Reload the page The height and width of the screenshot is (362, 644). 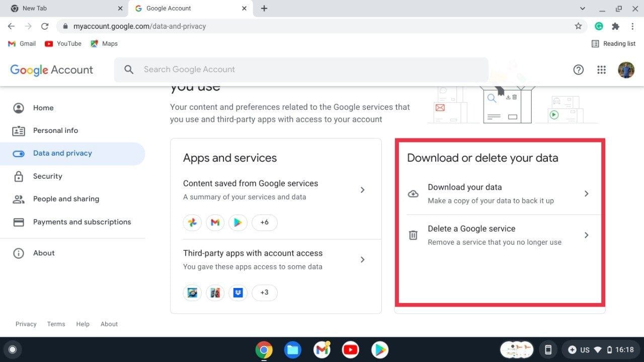tap(45, 26)
